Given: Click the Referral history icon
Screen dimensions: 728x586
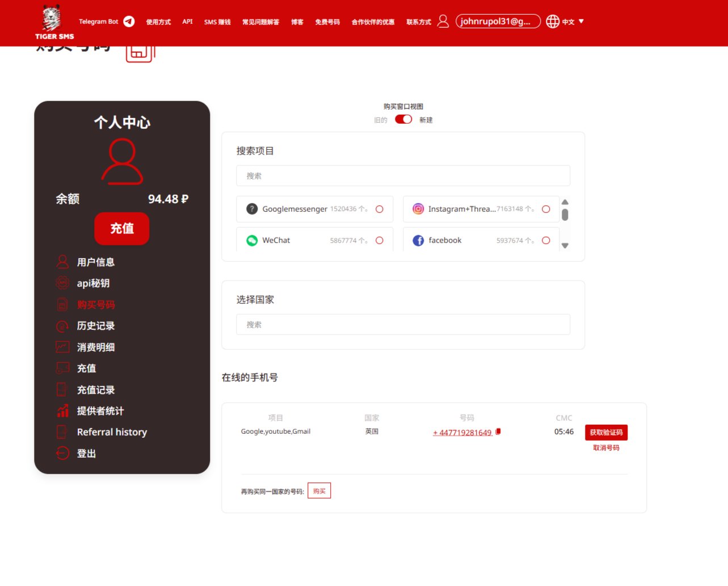Looking at the screenshot, I should point(62,432).
